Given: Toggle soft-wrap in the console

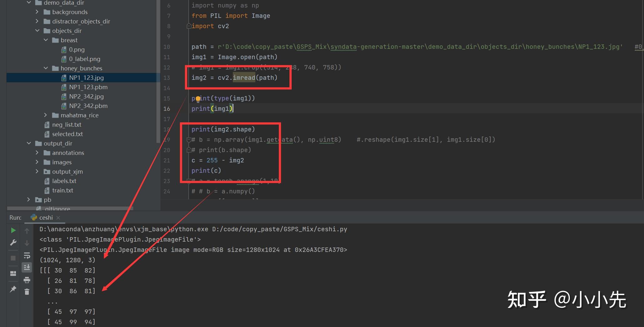Looking at the screenshot, I should [27, 256].
